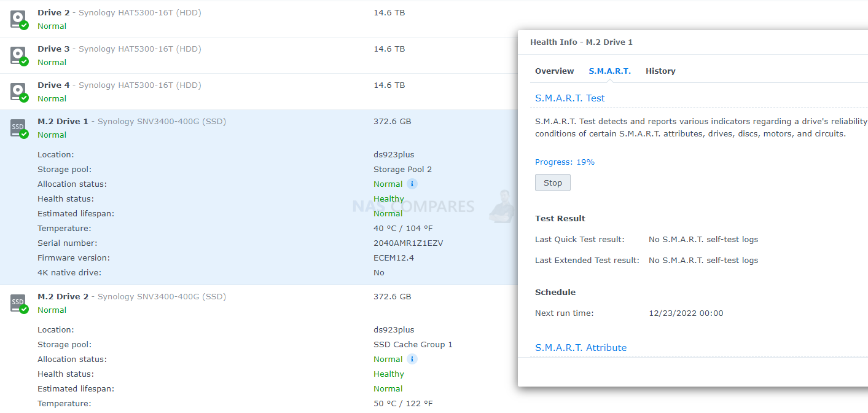Open info icon beside M.2 Drive 2 allocation status
This screenshot has height=413, width=868.
point(412,359)
